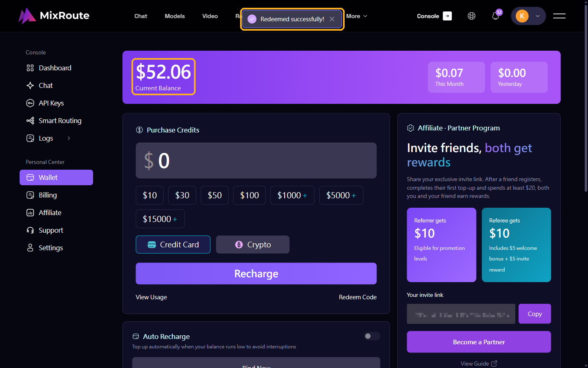Screen dimensions: 588x368
Task: Select the $50 preset amount
Action: coord(215,195)
